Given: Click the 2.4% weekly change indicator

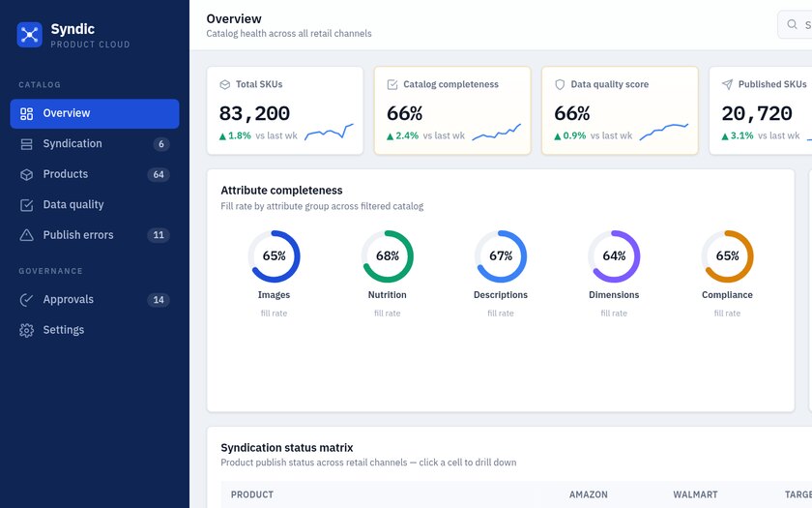Looking at the screenshot, I should coord(402,135).
